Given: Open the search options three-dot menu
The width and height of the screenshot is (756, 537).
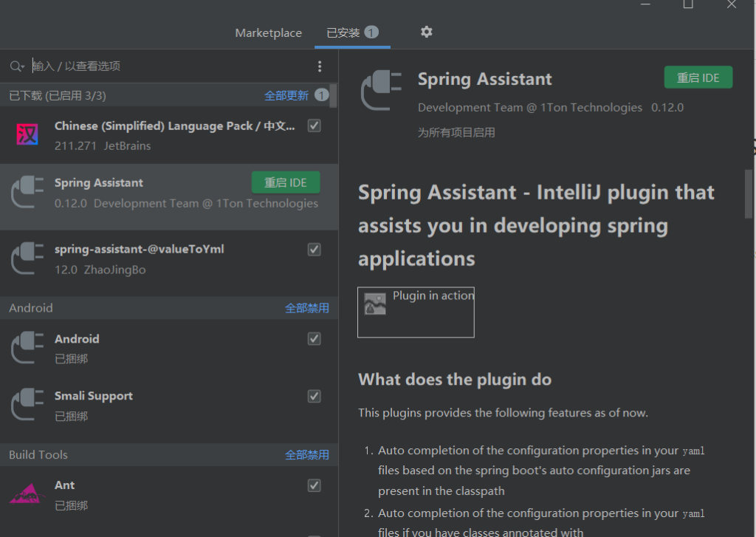Looking at the screenshot, I should click(320, 66).
